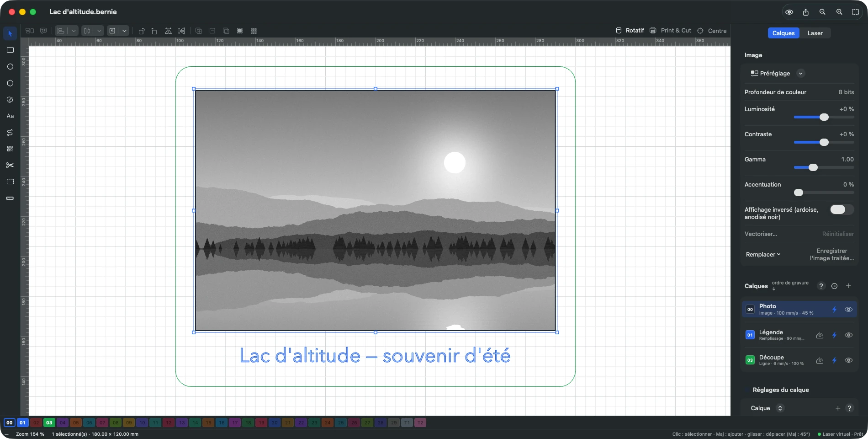Select the Légende layer row

[x=799, y=335]
